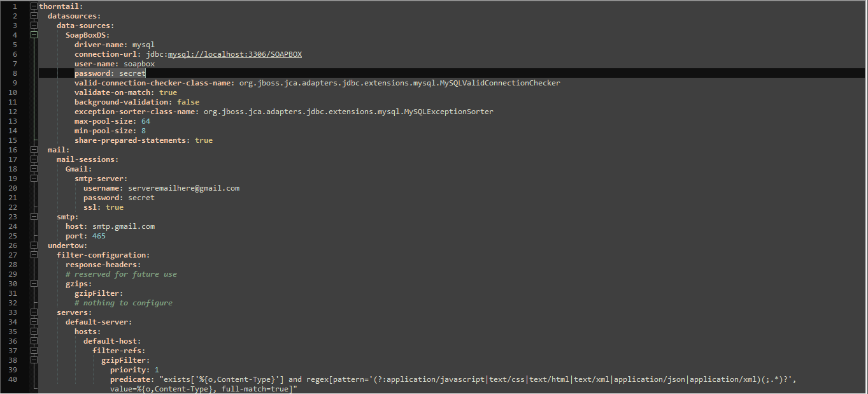This screenshot has width=868, height=394.
Task: Fold the Gmail block on line 18
Action: pyautogui.click(x=34, y=169)
